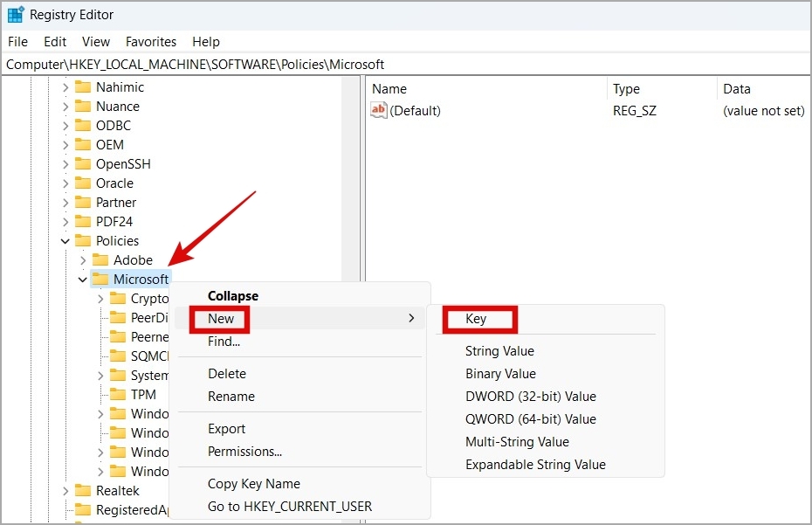
Task: Click the Microsoft folder icon
Action: pyautogui.click(x=100, y=279)
